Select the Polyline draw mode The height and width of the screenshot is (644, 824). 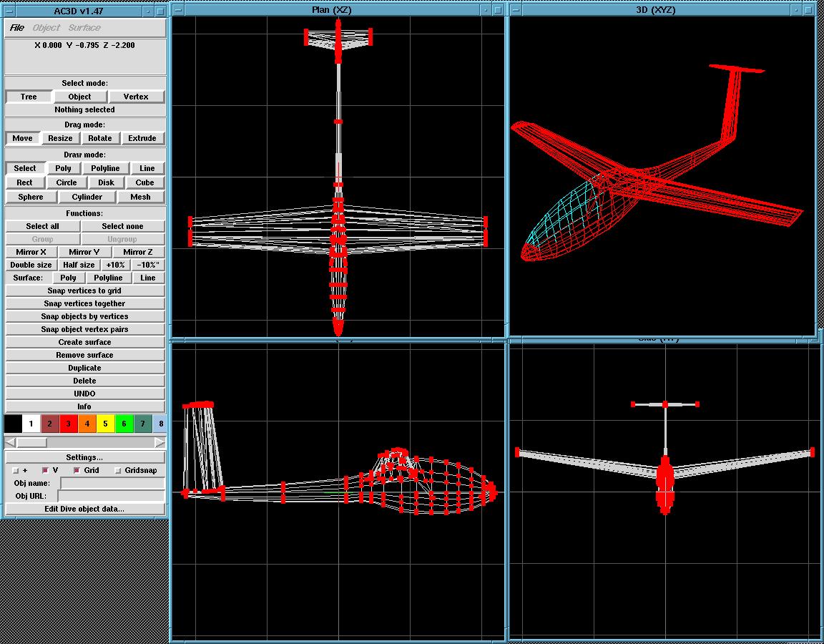(x=105, y=168)
